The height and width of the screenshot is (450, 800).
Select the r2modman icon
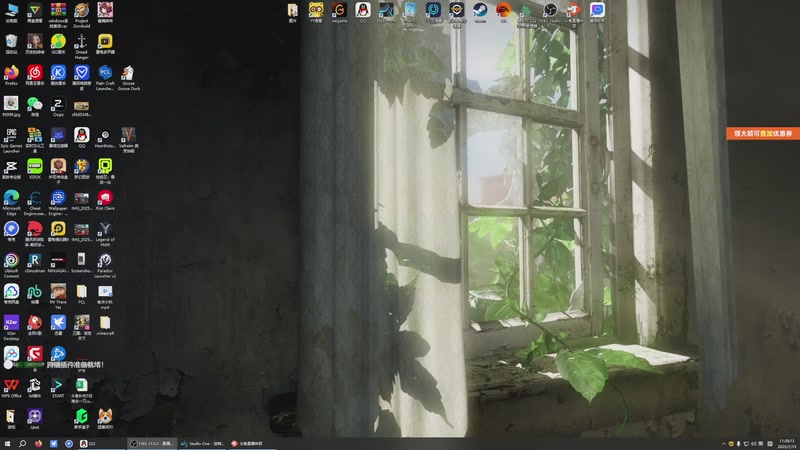pyautogui.click(x=35, y=262)
